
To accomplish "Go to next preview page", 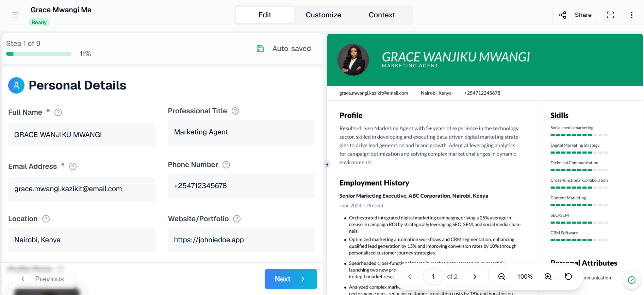I will pos(475,277).
